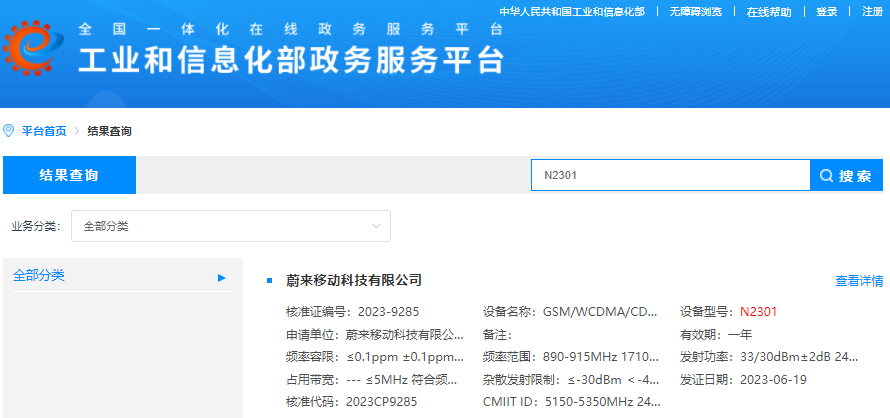890x418 pixels.
Task: Click CMIIT ID 5150-5350MHz value
Action: coord(603,402)
